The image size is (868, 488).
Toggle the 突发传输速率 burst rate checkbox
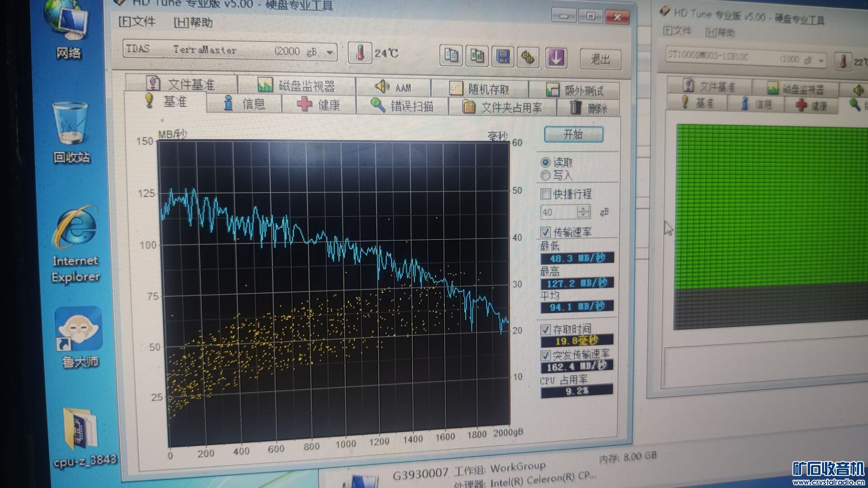[546, 355]
